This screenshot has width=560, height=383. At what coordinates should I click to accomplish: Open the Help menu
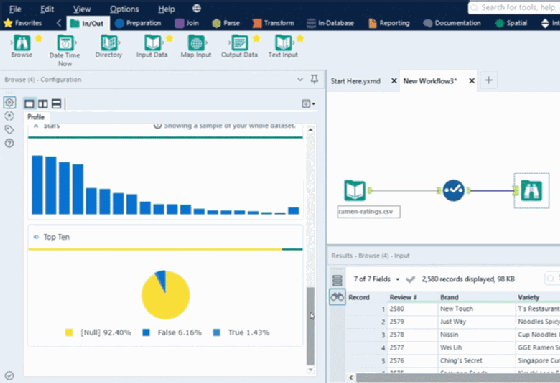pyautogui.click(x=166, y=9)
